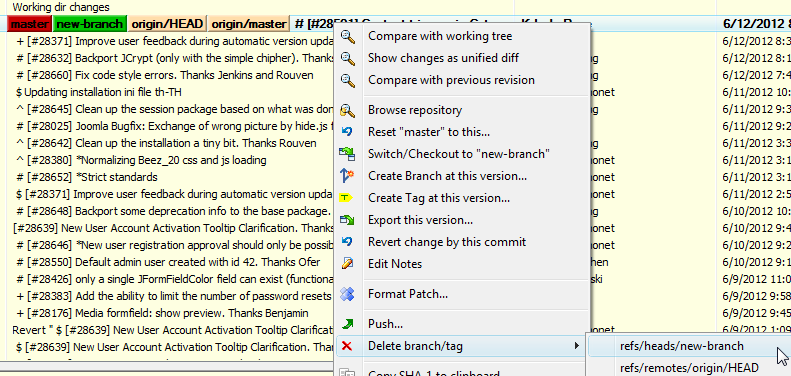Choose Switch/Checkout to "new-branch"
This screenshot has height=376, width=791.
coord(459,154)
